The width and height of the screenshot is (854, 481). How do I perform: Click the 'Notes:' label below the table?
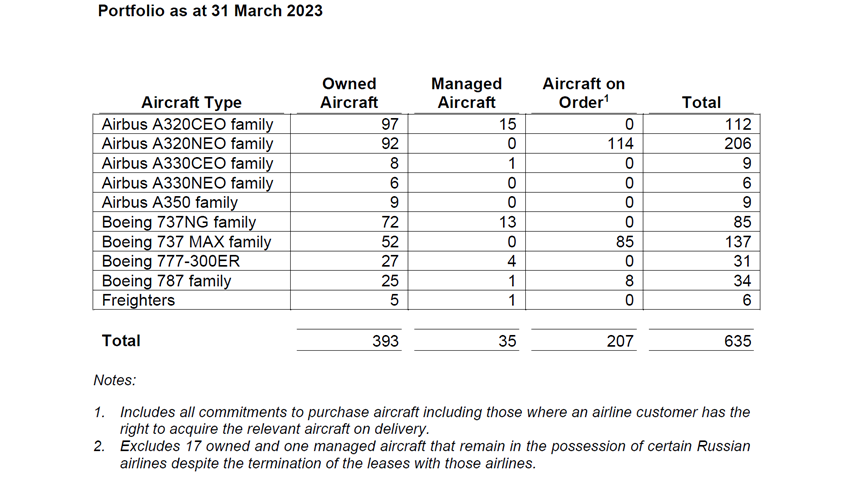click(x=115, y=380)
